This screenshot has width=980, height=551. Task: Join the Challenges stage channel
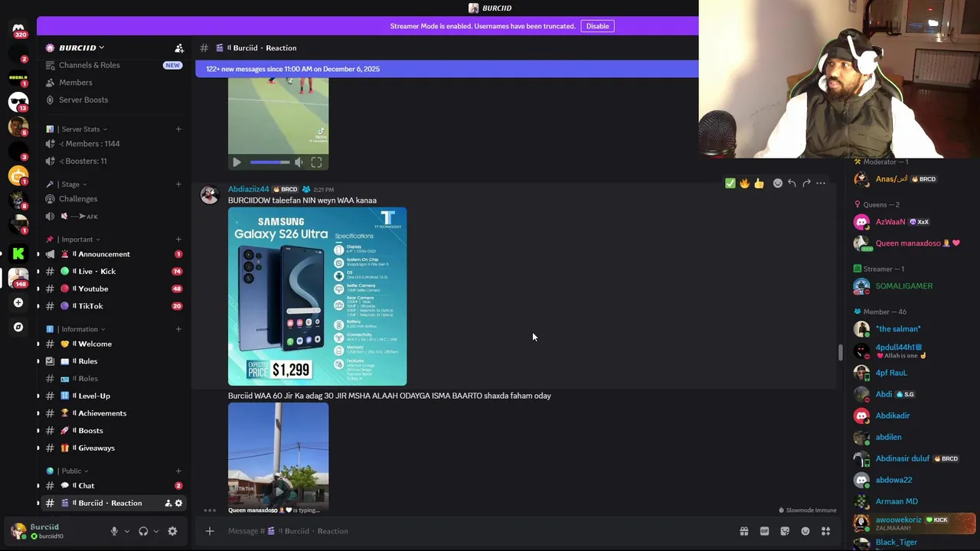113,199
